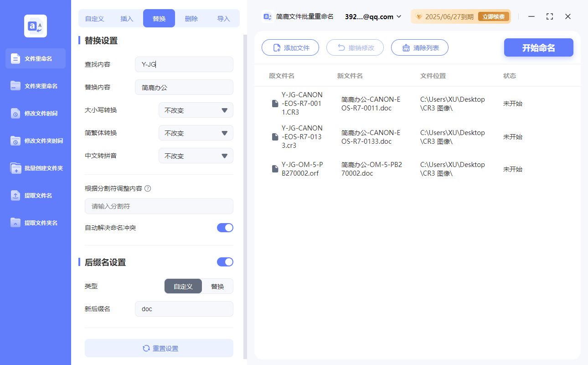This screenshot has width=588, height=365.
Task: Turn off the 后缀名设置 switch
Action: [x=225, y=262]
